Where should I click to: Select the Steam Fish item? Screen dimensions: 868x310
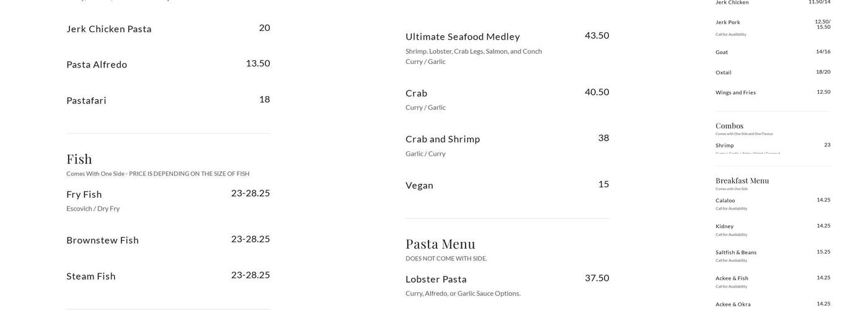point(91,276)
